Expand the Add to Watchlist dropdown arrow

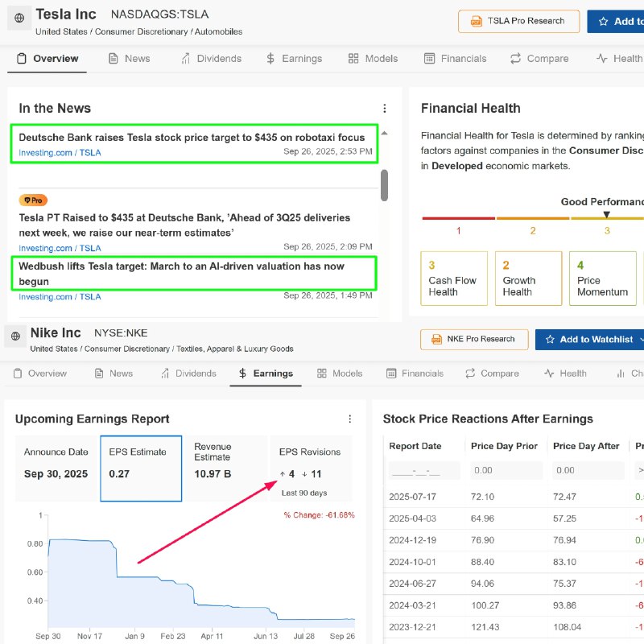pyautogui.click(x=642, y=340)
